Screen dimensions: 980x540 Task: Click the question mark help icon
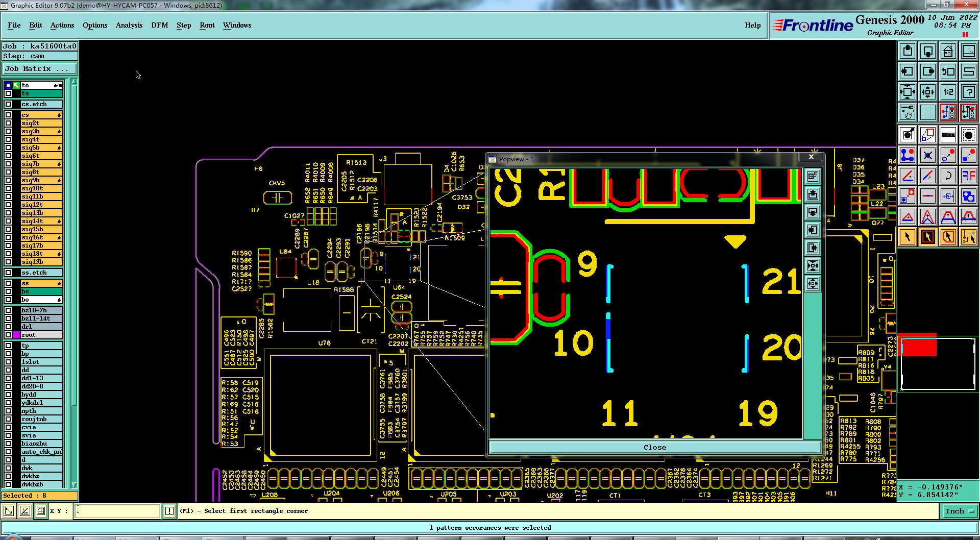point(968,92)
